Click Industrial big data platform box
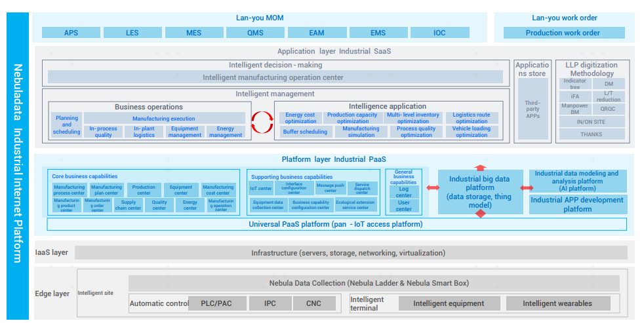Viewport: 644px width, 323px height. pyautogui.click(x=481, y=192)
